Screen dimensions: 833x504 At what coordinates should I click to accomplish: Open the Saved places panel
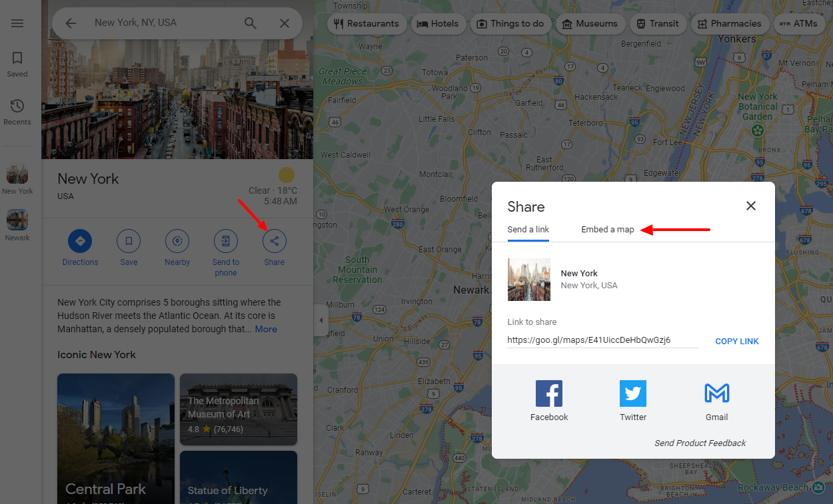pyautogui.click(x=17, y=65)
